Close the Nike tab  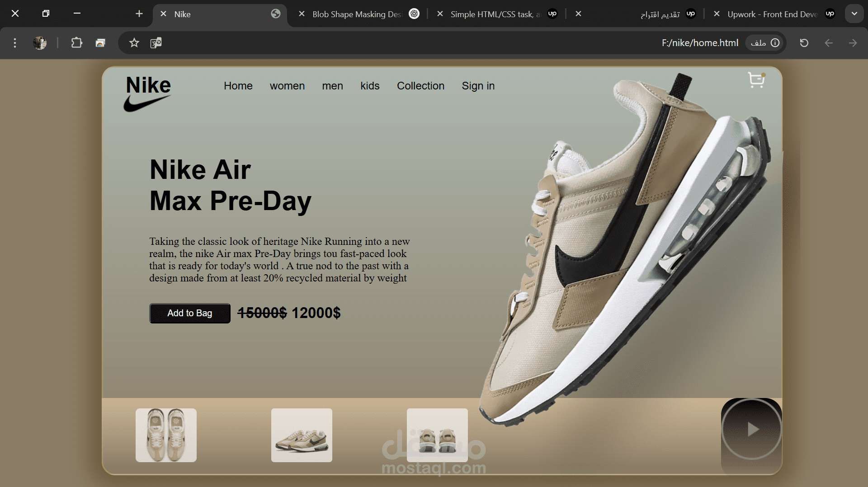(x=164, y=14)
